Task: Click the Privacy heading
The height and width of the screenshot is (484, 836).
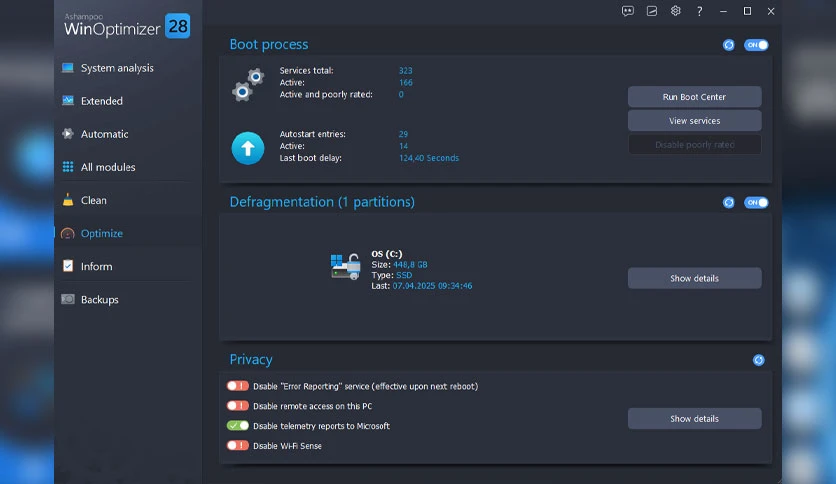Action: (x=251, y=360)
